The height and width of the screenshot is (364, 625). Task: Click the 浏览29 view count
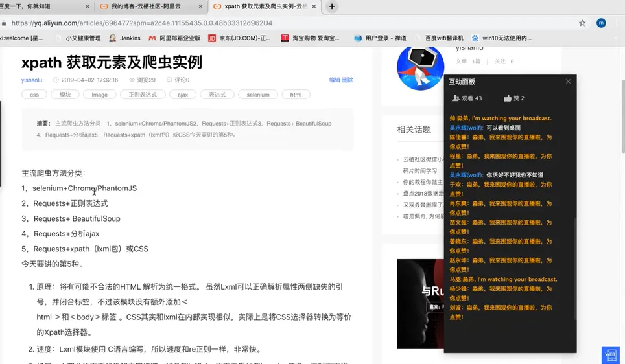coord(142,80)
